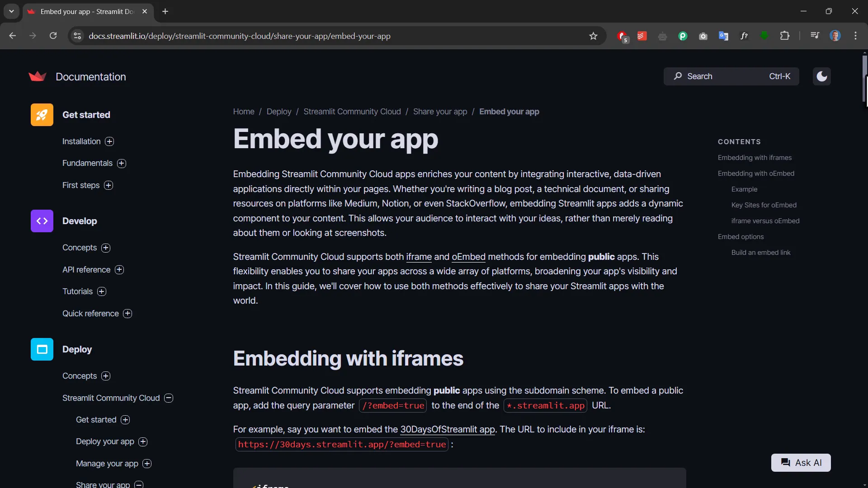
Task: Open the browser extensions puzzle icon
Action: coord(785,36)
